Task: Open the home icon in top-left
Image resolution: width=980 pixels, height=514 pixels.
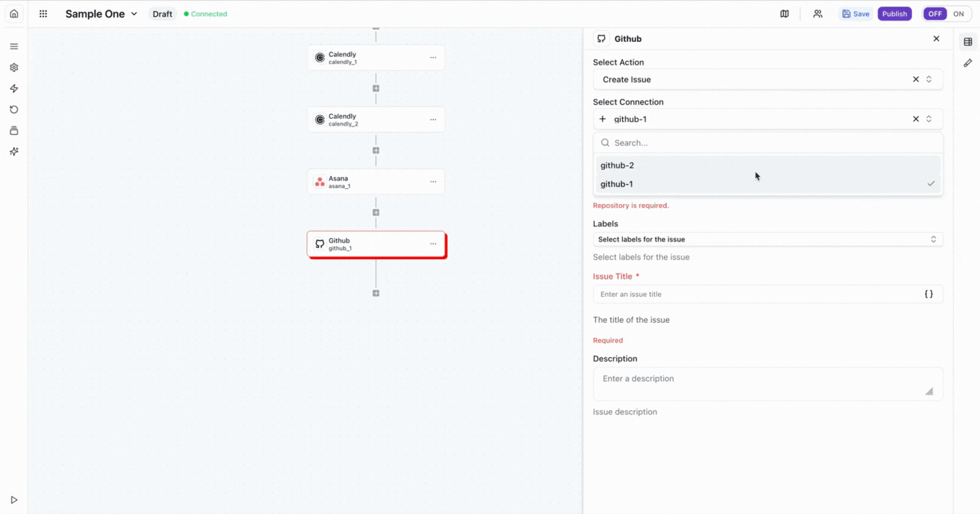Action: (x=14, y=13)
